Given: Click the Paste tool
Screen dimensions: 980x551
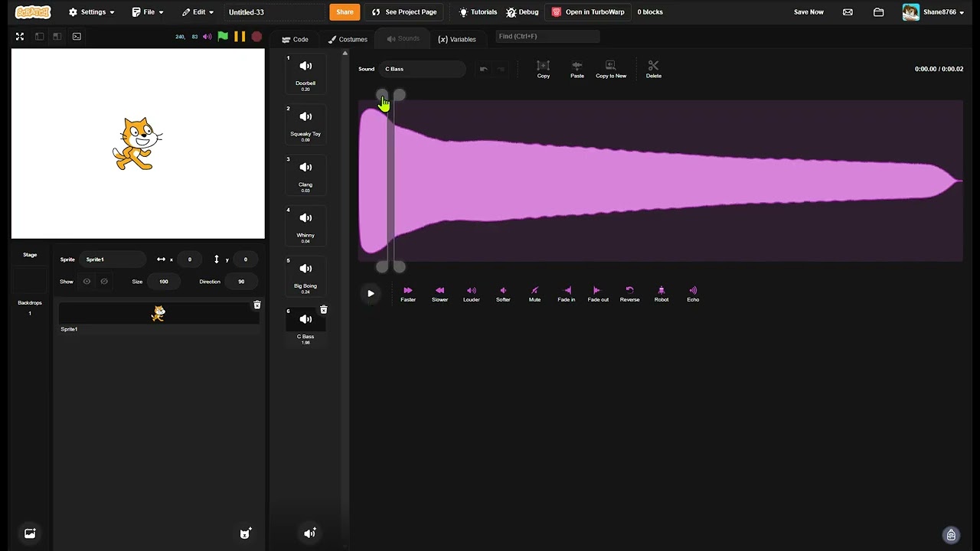Looking at the screenshot, I should (x=577, y=69).
